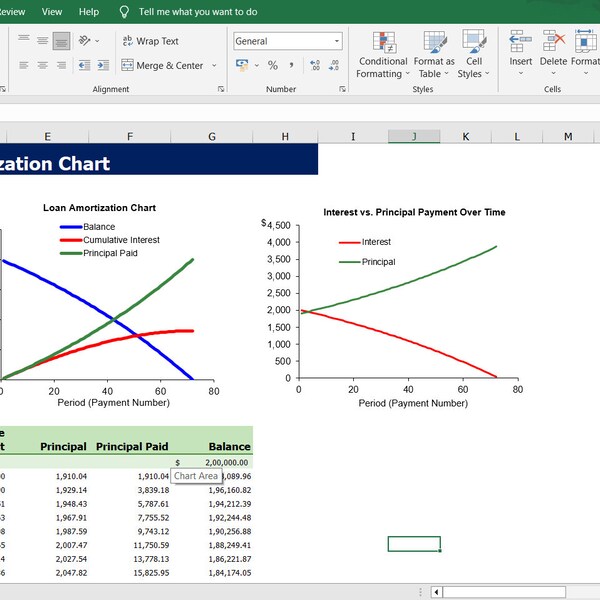
Task: Select Cumulative Interest legend entry
Action: tap(110, 240)
